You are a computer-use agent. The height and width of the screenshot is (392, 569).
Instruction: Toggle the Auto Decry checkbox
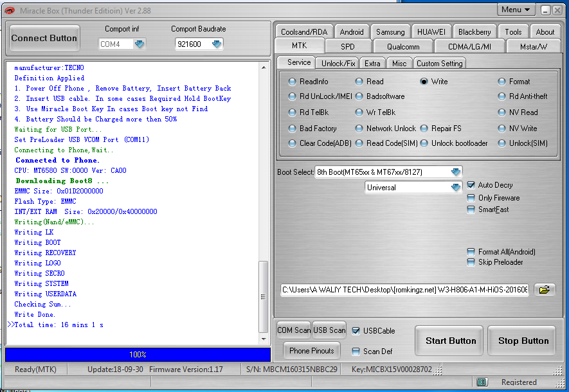pyautogui.click(x=471, y=185)
